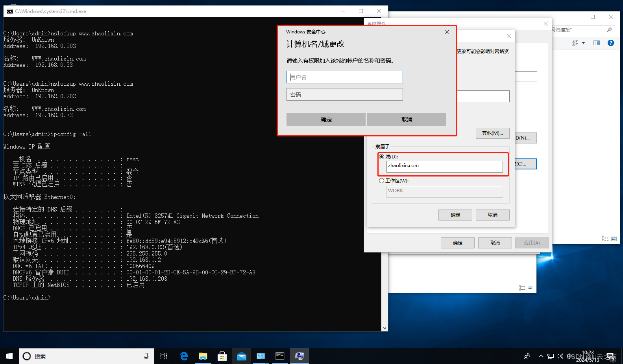Toggle the preview pane icon
Image resolution: width=623 pixels, height=364 pixels.
click(x=597, y=43)
